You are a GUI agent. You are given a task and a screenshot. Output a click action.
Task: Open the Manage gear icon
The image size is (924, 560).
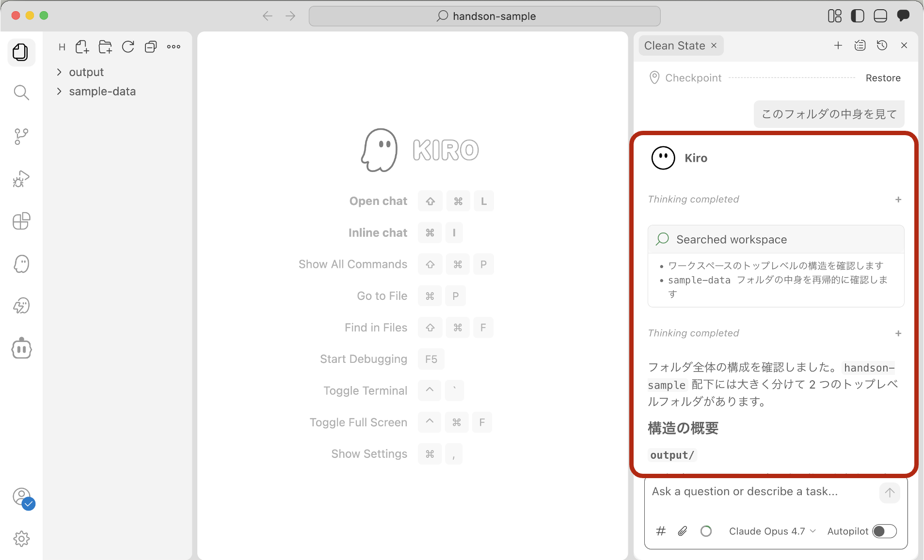tap(21, 539)
